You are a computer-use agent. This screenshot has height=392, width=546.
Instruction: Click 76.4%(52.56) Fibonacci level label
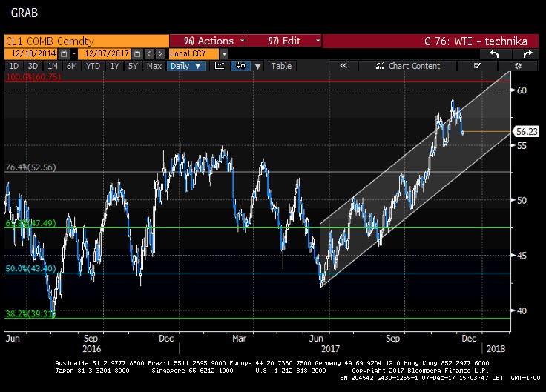click(x=30, y=167)
